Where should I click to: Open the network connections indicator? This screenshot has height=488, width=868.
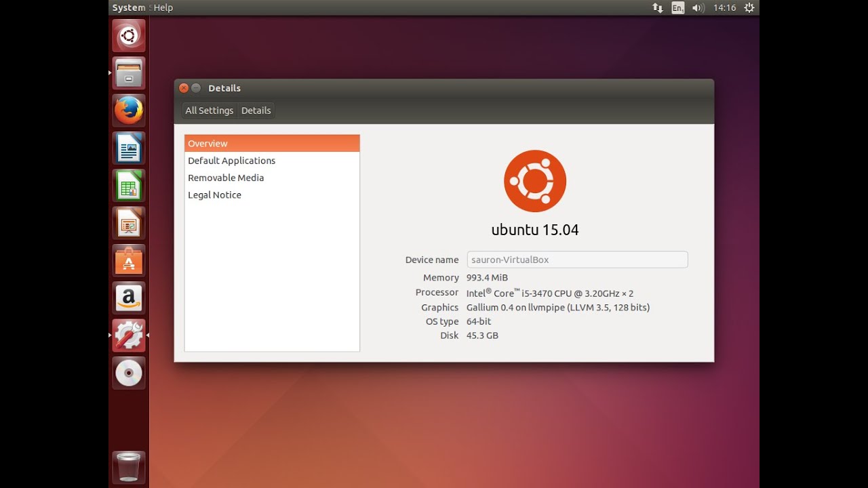(x=658, y=7)
